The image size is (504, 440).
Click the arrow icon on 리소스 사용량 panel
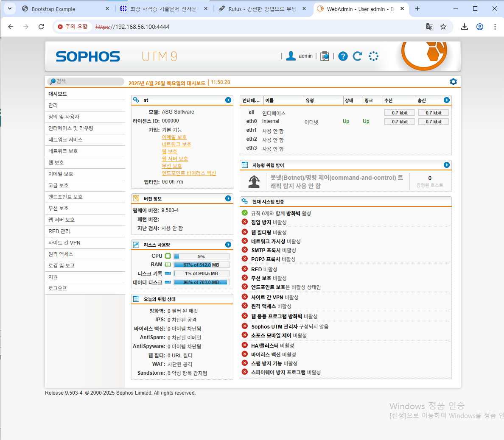point(228,245)
